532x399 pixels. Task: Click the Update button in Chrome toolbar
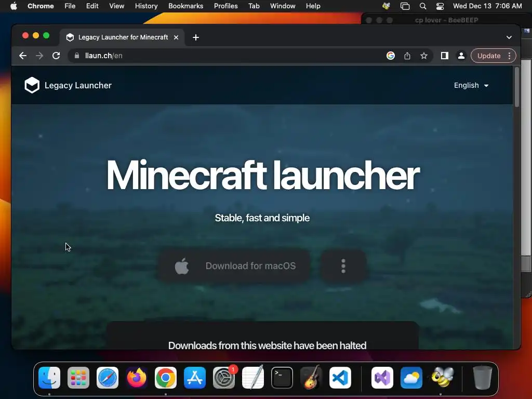[x=489, y=56]
